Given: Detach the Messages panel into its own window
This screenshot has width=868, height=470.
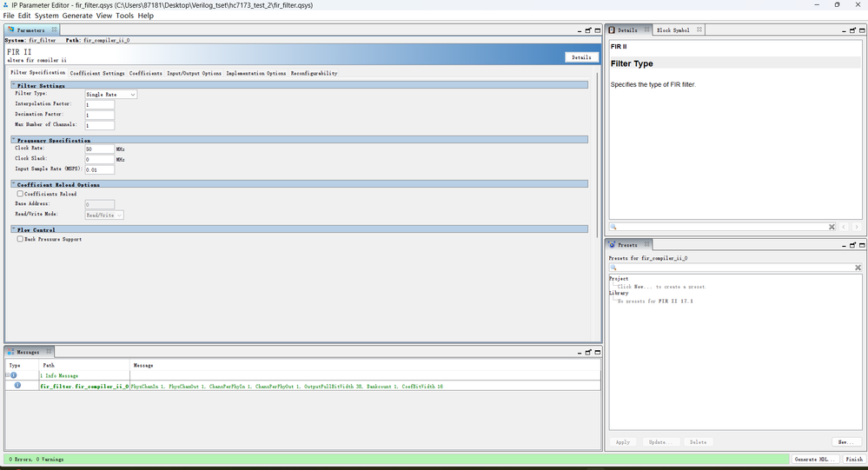Looking at the screenshot, I should tap(588, 353).
